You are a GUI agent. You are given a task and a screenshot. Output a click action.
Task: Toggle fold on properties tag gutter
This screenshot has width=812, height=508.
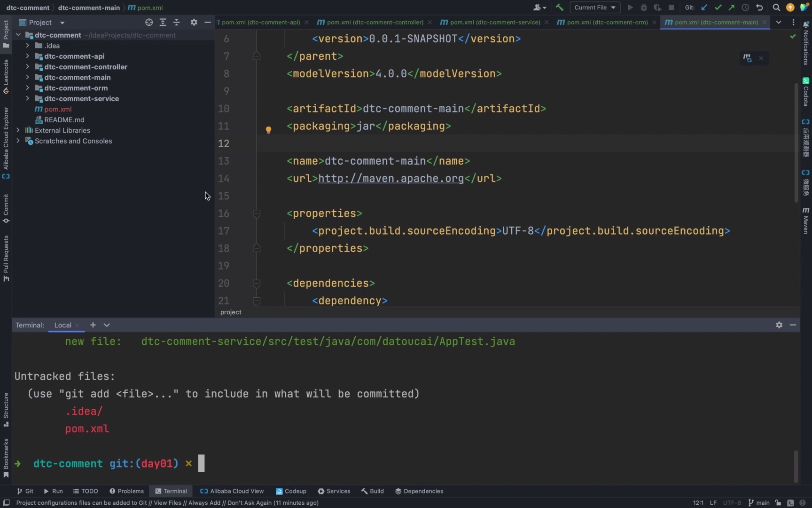click(257, 214)
